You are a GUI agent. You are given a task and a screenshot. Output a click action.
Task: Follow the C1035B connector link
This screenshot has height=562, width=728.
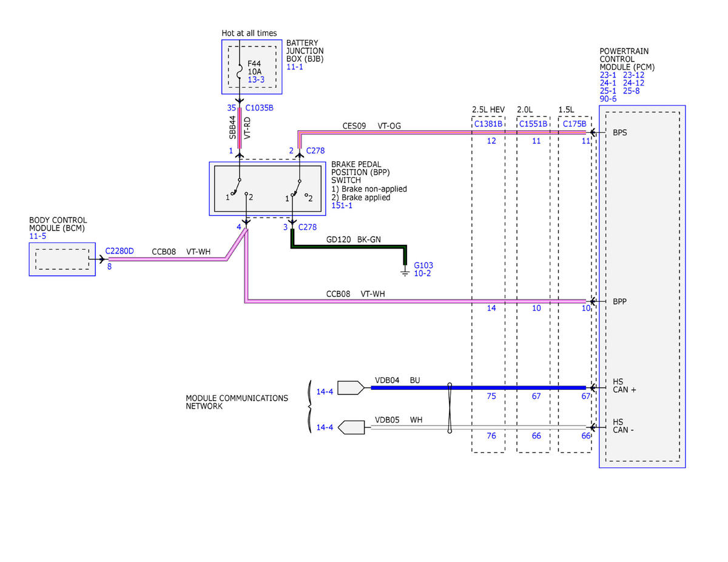[x=260, y=108]
